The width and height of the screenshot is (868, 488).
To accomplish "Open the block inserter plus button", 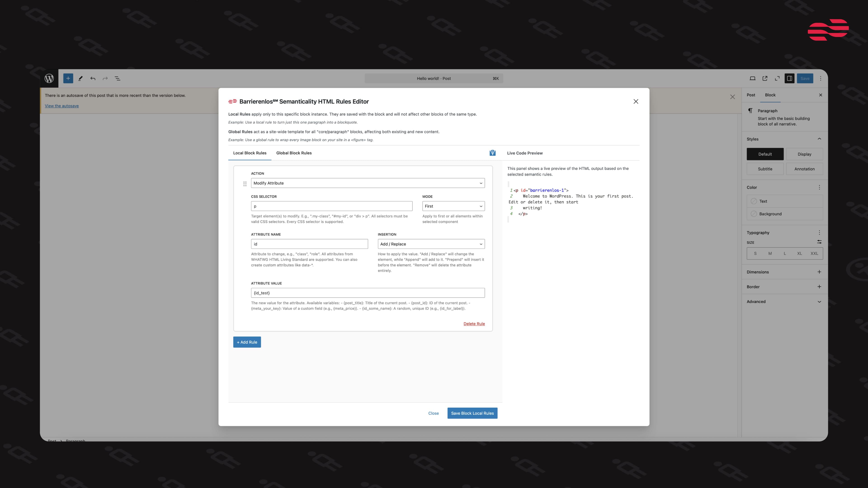I will [68, 78].
